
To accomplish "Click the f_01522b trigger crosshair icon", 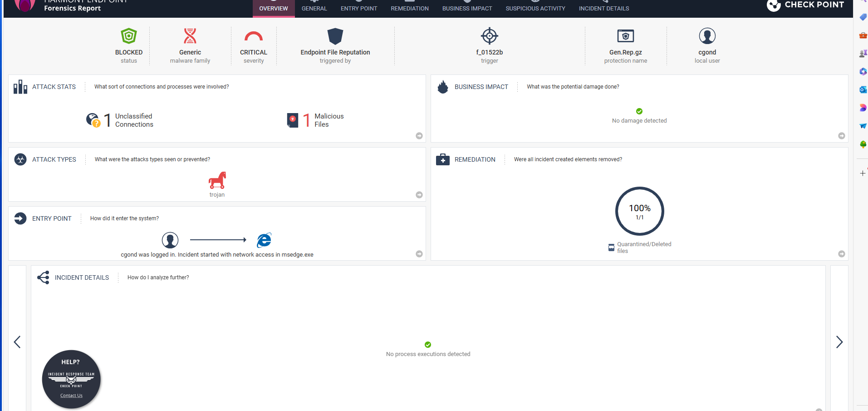I will click(490, 36).
